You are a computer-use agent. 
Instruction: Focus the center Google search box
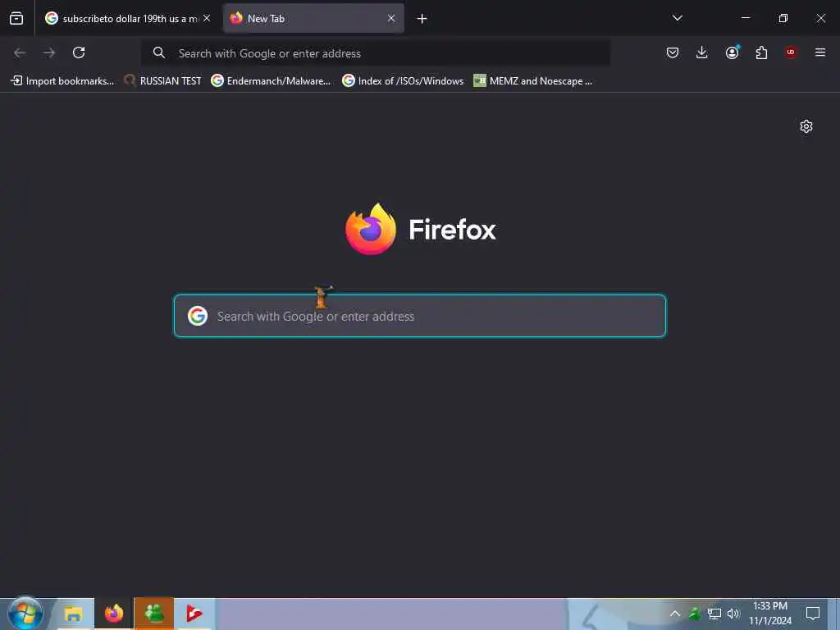420,316
